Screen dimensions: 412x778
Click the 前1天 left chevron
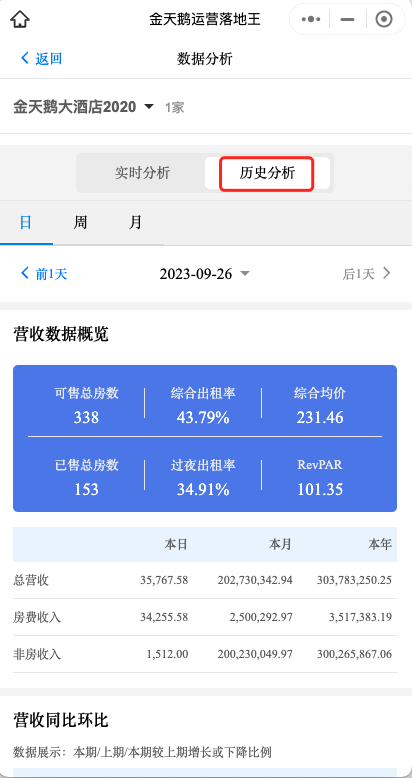tap(25, 273)
